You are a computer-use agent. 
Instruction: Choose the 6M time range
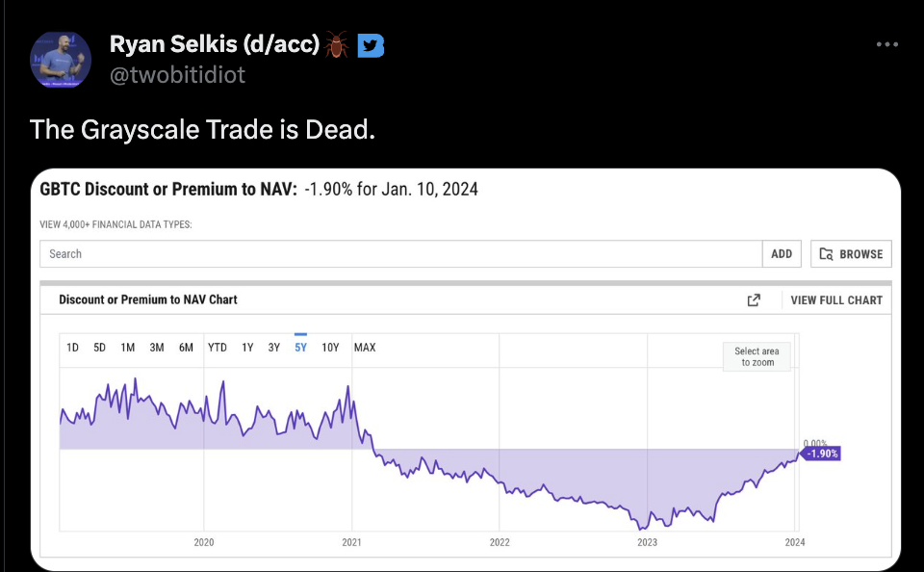tap(186, 348)
